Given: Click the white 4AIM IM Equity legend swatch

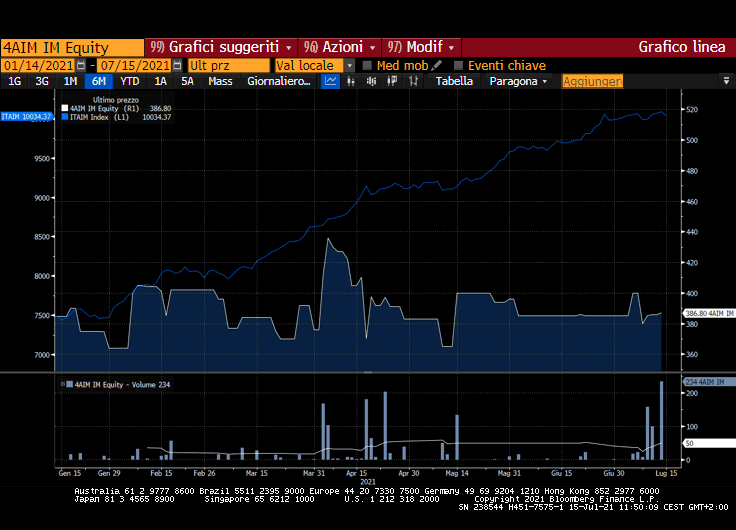Looking at the screenshot, I should tap(65, 108).
